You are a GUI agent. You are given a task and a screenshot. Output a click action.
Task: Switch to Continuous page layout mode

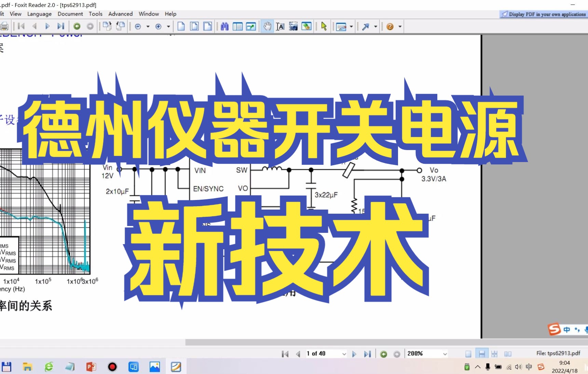482,354
